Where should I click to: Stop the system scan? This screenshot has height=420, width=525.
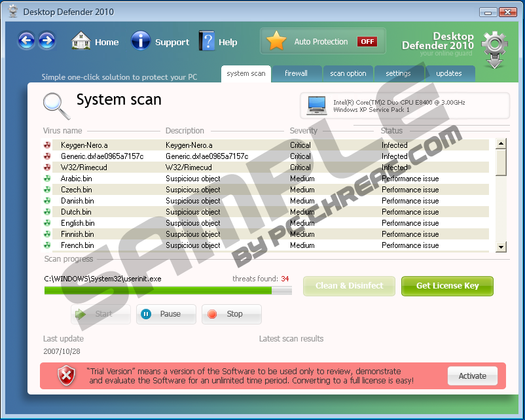pyautogui.click(x=231, y=314)
